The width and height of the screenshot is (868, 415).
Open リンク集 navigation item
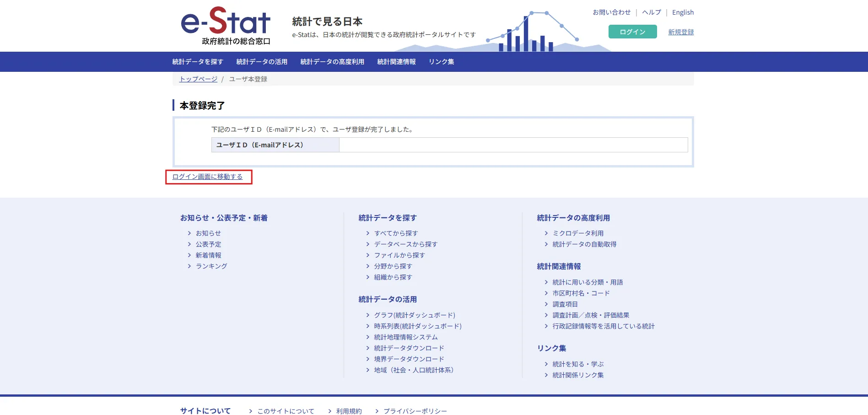(441, 62)
